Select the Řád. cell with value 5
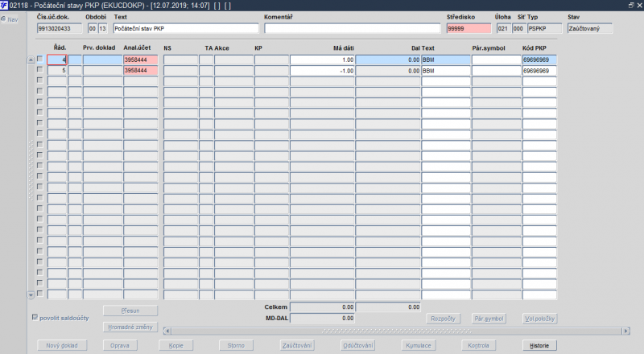The width and height of the screenshot is (644, 354). pyautogui.click(x=56, y=71)
